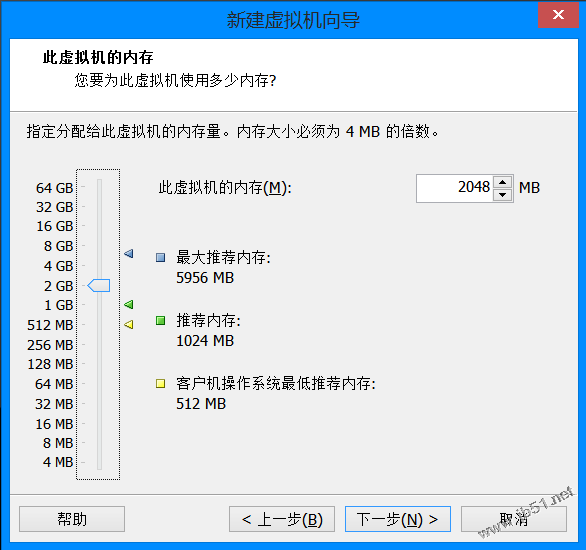Image resolution: width=586 pixels, height=550 pixels.
Task: Click the 128 MB scale label
Action: [x=50, y=364]
